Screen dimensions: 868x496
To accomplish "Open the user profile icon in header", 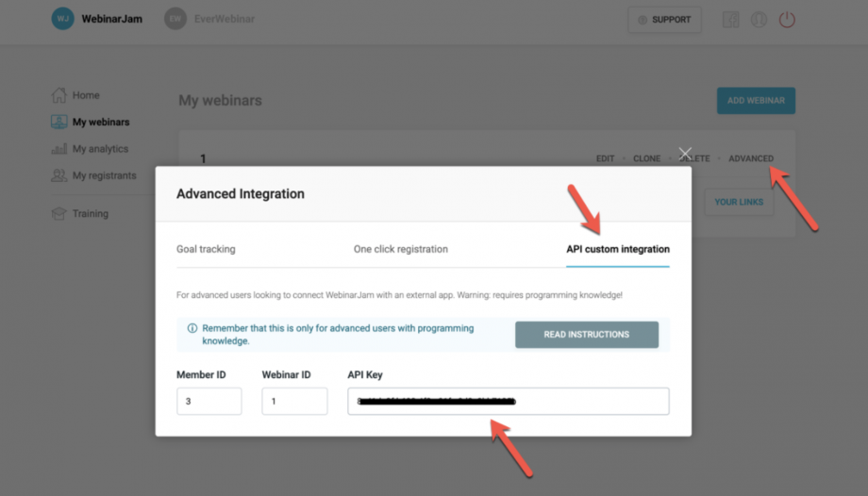I will [759, 20].
